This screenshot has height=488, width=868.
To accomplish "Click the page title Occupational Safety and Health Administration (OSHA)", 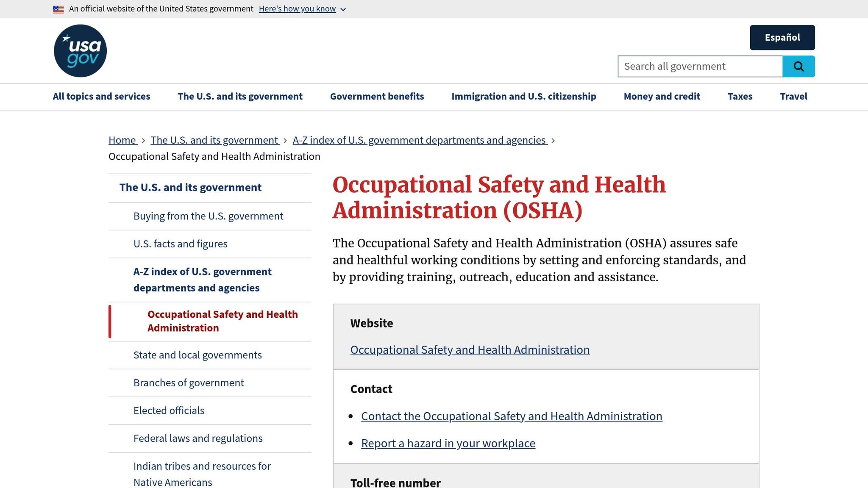I will coord(499,197).
